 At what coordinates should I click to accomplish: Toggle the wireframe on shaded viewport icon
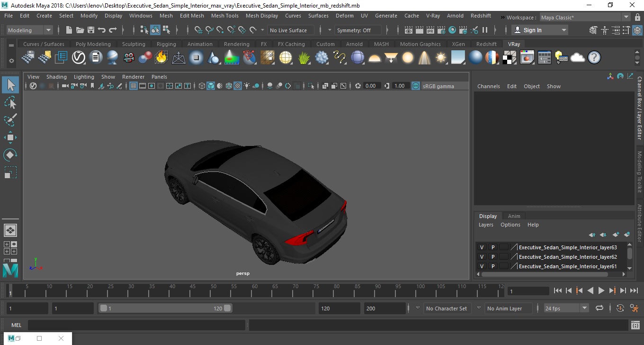[x=229, y=86]
